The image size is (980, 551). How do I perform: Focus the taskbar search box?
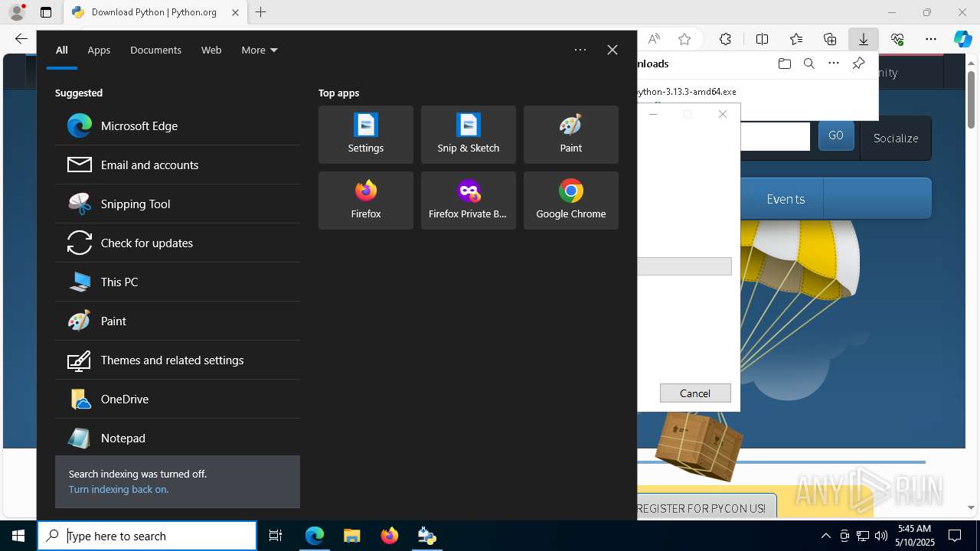coord(147,536)
